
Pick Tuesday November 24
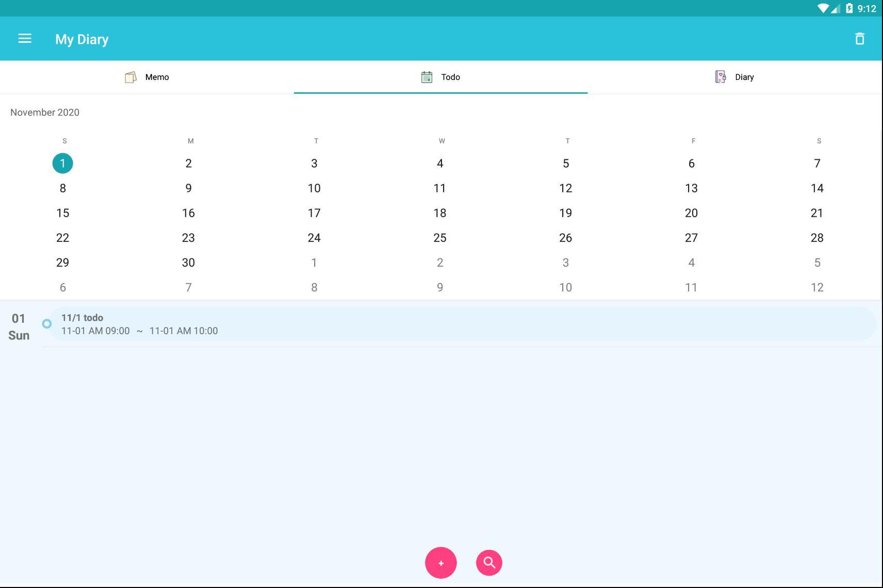pyautogui.click(x=314, y=238)
